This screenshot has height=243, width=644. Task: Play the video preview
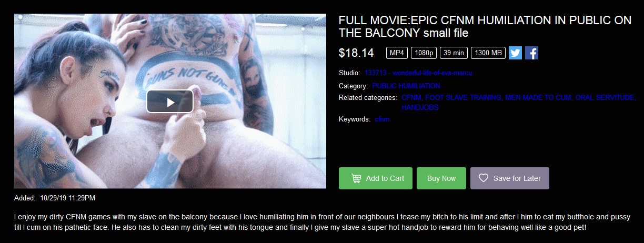click(x=170, y=102)
